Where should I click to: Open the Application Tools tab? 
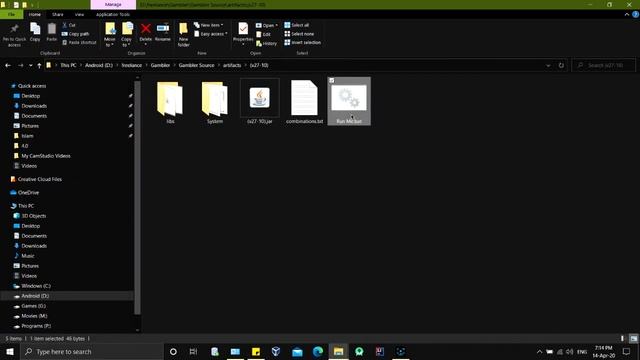coord(113,14)
